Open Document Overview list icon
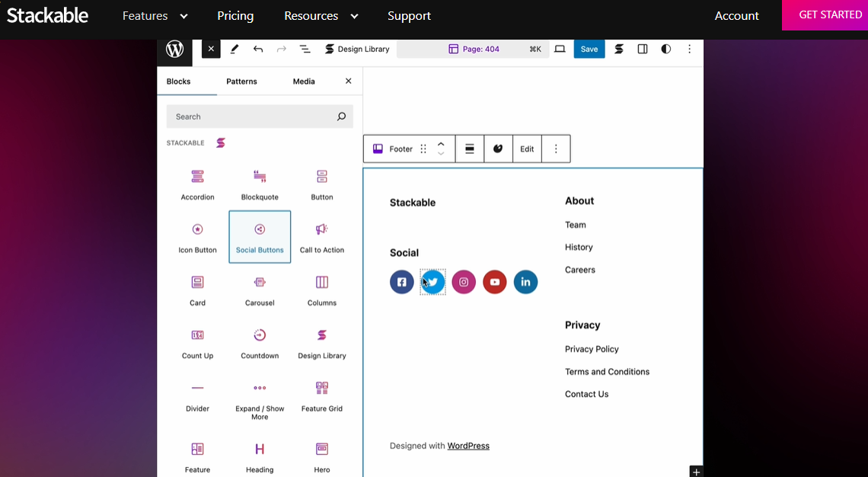868x477 pixels. [x=305, y=49]
